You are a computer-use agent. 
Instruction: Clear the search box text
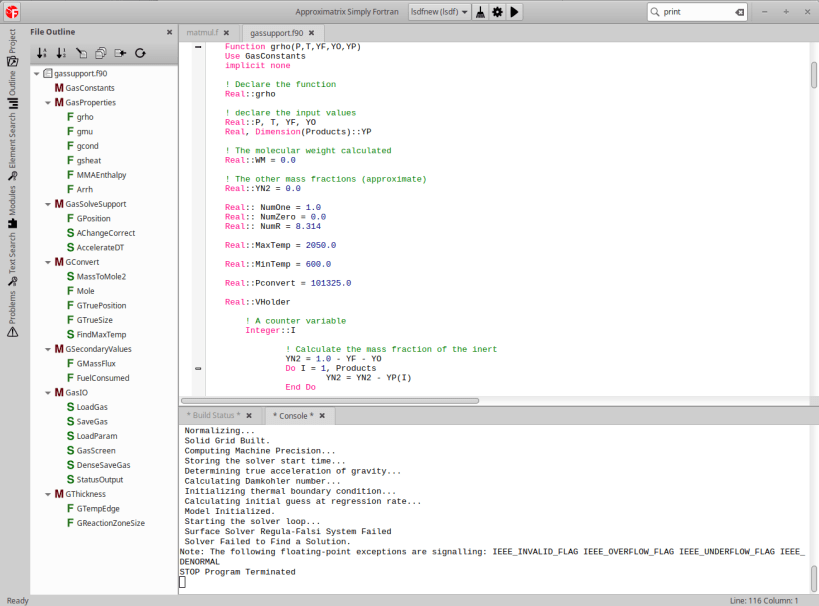(x=739, y=12)
